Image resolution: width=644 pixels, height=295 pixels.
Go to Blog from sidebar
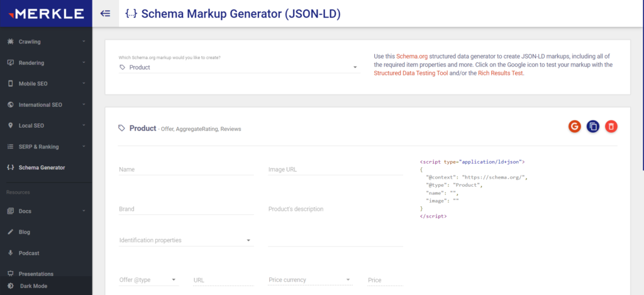pyautogui.click(x=46, y=231)
